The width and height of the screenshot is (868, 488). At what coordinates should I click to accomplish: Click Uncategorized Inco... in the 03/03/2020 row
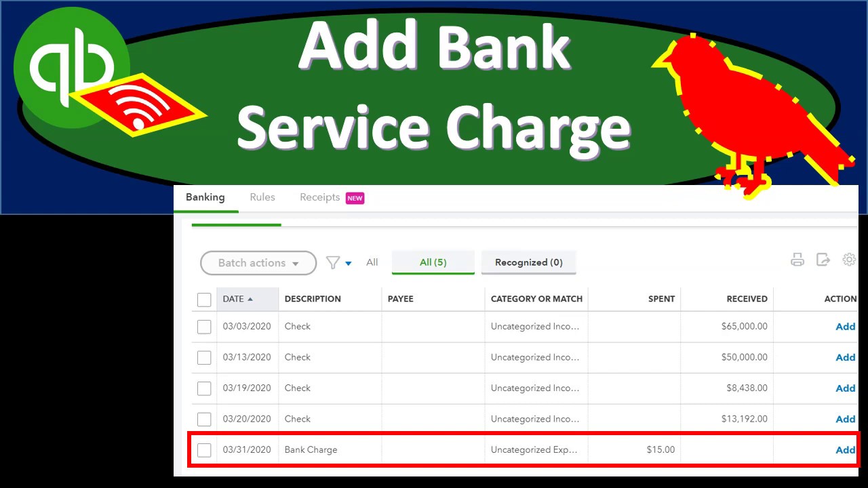coord(535,326)
